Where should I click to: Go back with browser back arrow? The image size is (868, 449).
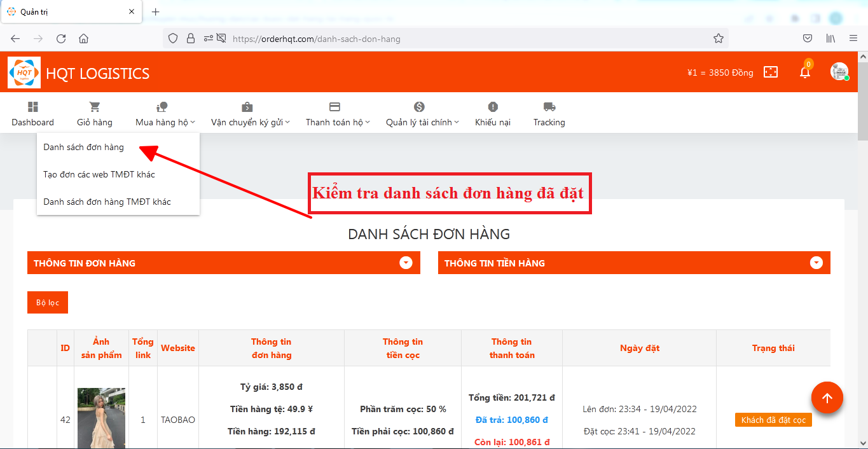[15, 39]
